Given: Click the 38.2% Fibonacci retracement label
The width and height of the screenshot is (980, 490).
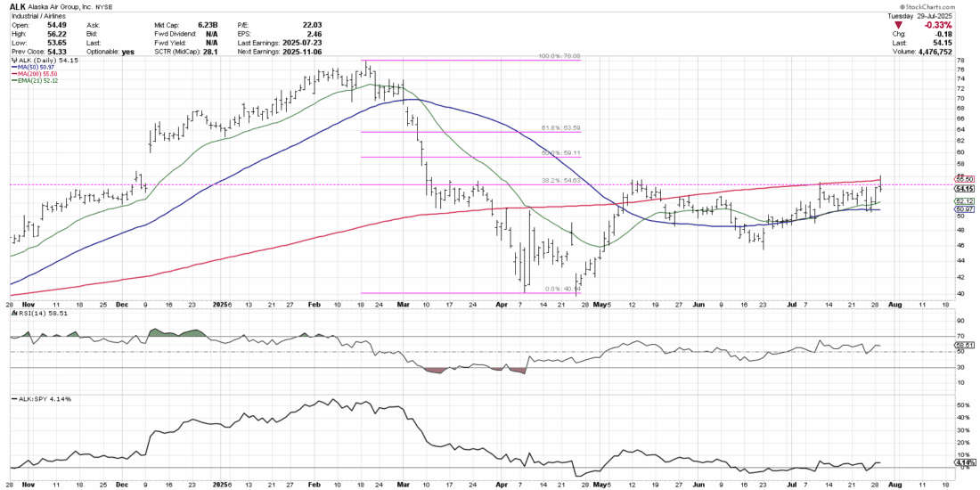Looking at the screenshot, I should click(x=557, y=181).
